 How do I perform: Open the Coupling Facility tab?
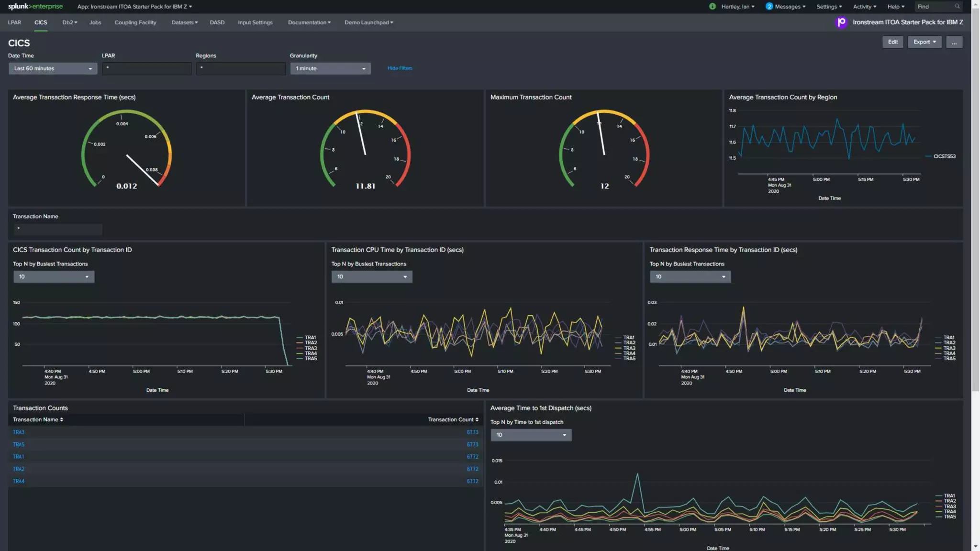pos(135,22)
